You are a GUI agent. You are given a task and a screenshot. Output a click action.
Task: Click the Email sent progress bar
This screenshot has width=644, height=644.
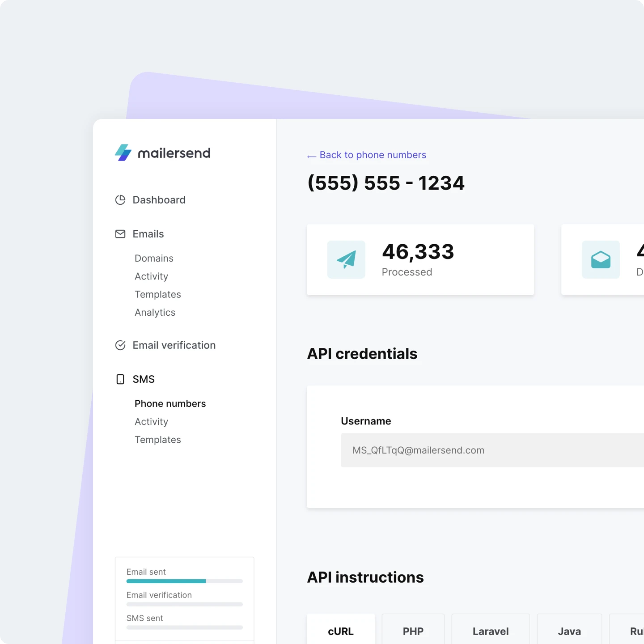(185, 581)
